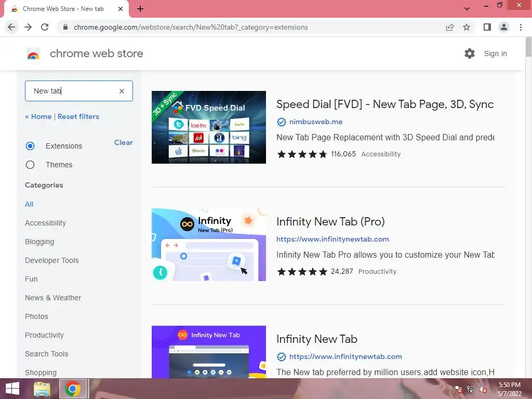Open purple Infinity New Tab thumbnail
Screen dimensions: 532x399
pos(209,352)
